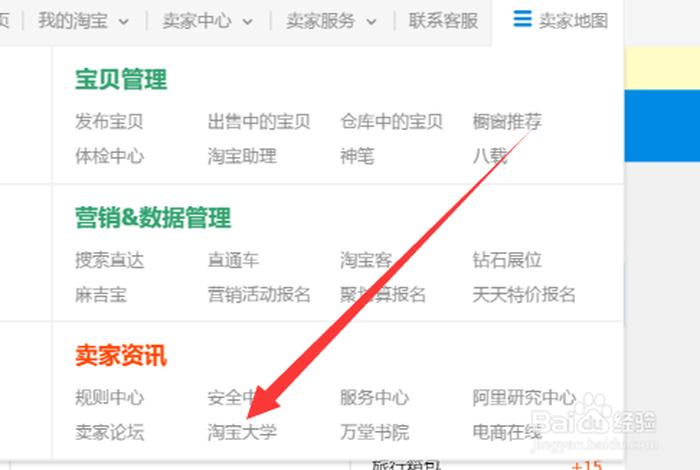This screenshot has height=470, width=700.
Task: Open the 搜索直达 link
Action: click(x=109, y=260)
